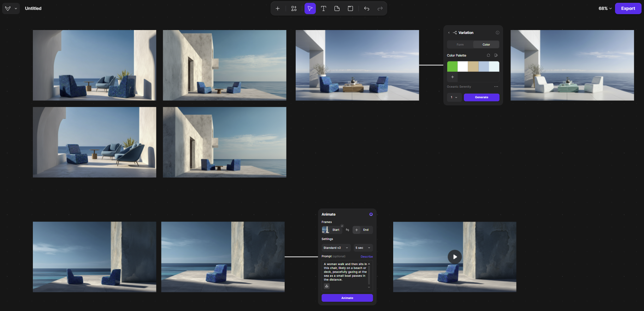Click the palette extract icon next to refresh
The width and height of the screenshot is (644, 311).
point(496,55)
